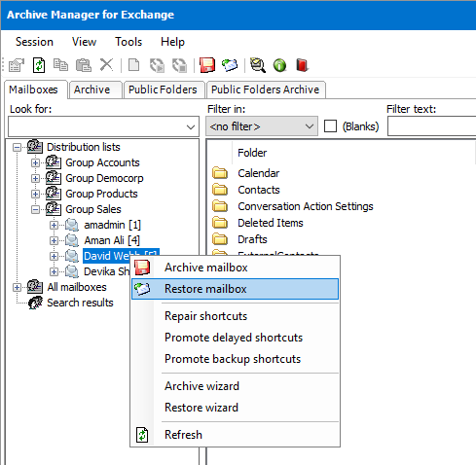Expand the Group Democorp node
Viewport: 476px width, 465px height.
coord(35,178)
